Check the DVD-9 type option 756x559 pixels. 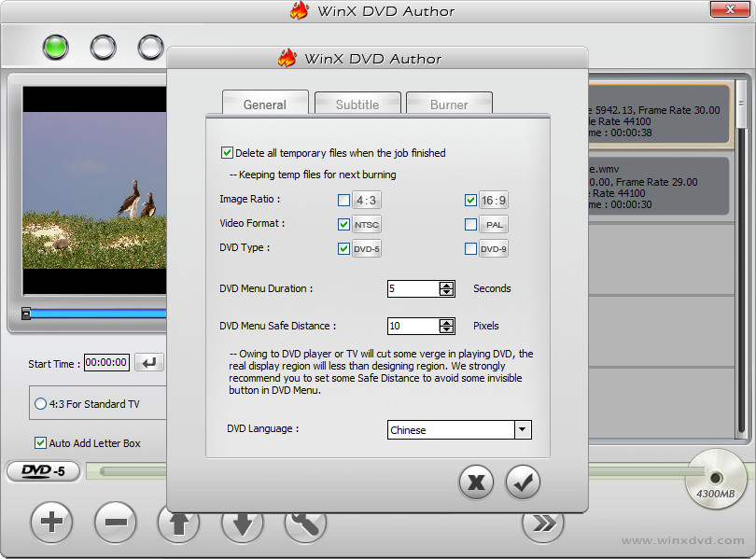[x=470, y=248]
